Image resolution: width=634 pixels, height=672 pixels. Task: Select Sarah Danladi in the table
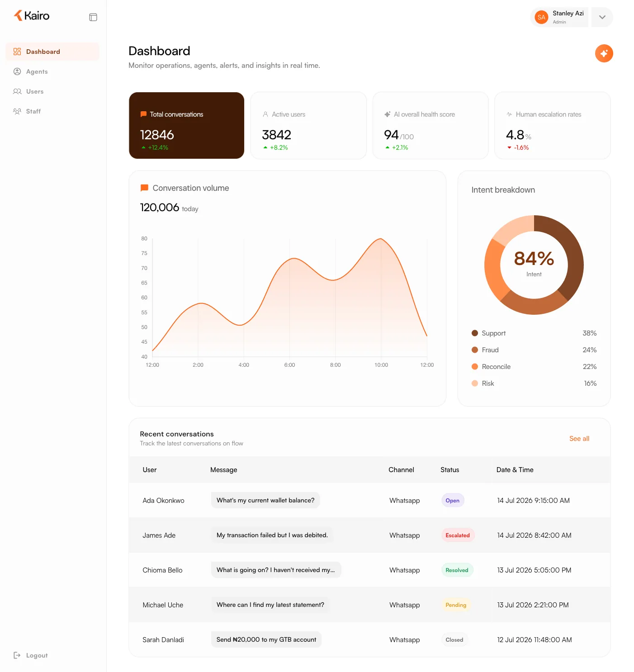point(163,639)
